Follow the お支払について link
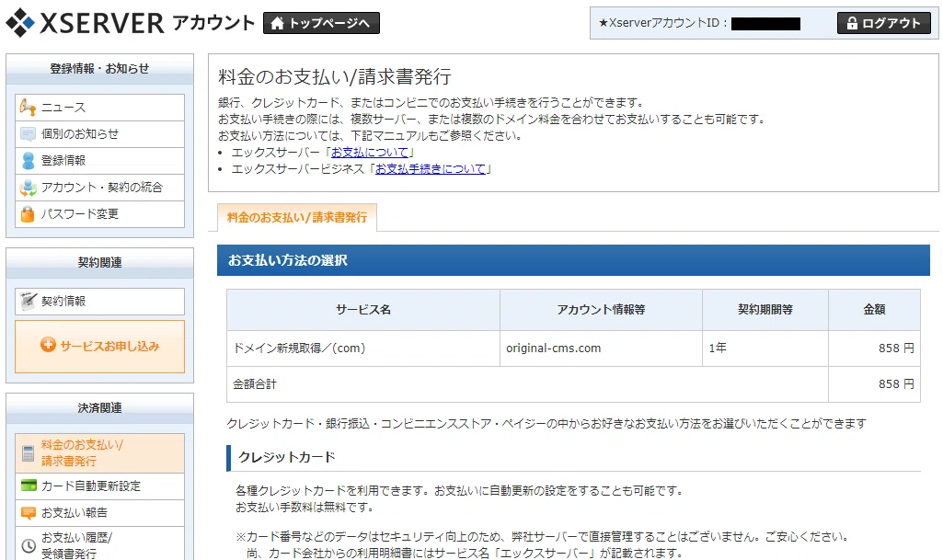 click(370, 153)
